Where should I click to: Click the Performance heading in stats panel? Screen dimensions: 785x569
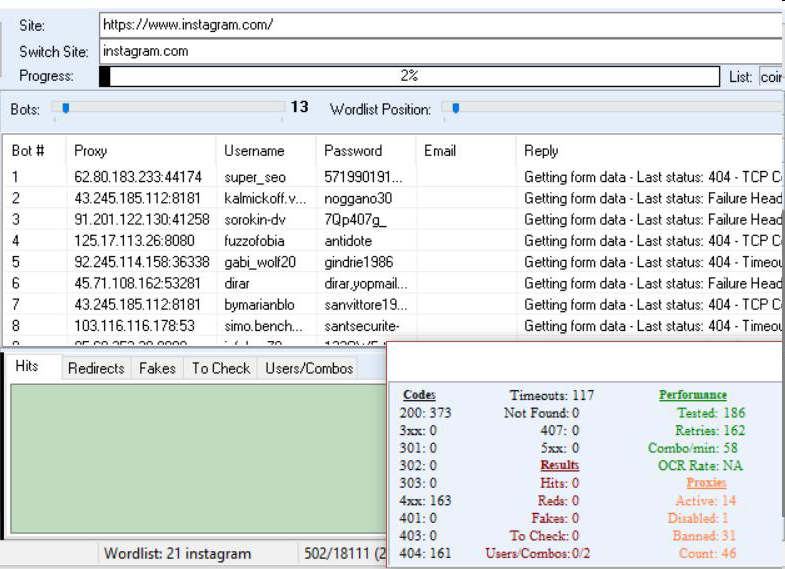[x=692, y=395]
